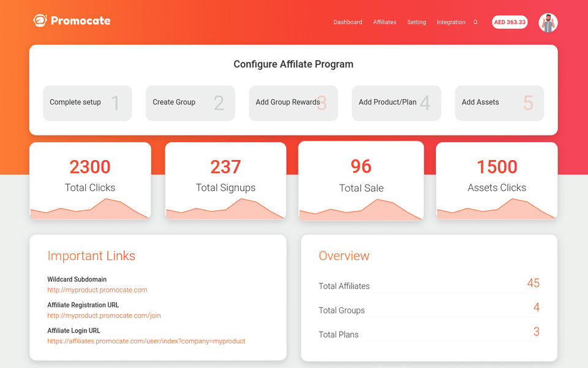Open the Integration menu item
This screenshot has width=588, height=368.
pyautogui.click(x=451, y=22)
